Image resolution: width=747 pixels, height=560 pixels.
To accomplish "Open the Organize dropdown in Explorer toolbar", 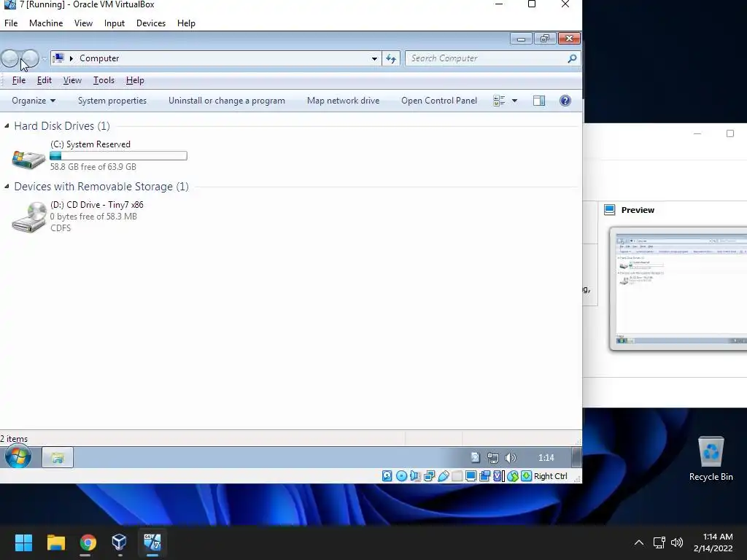I will coord(34,101).
